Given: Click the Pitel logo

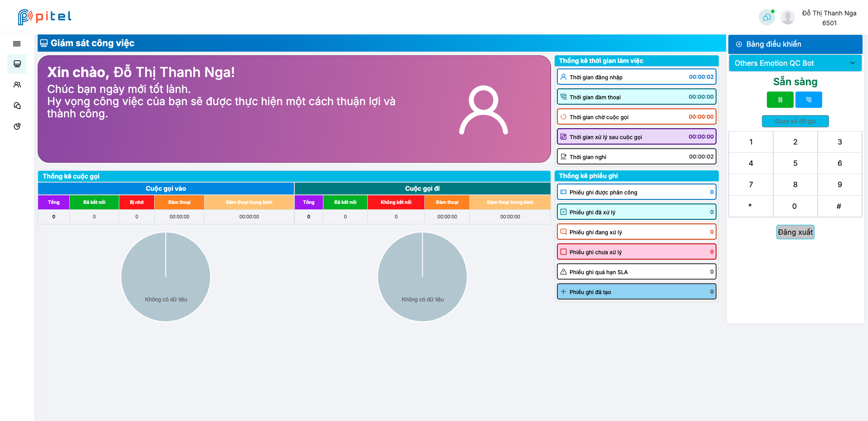Looking at the screenshot, I should [x=44, y=17].
